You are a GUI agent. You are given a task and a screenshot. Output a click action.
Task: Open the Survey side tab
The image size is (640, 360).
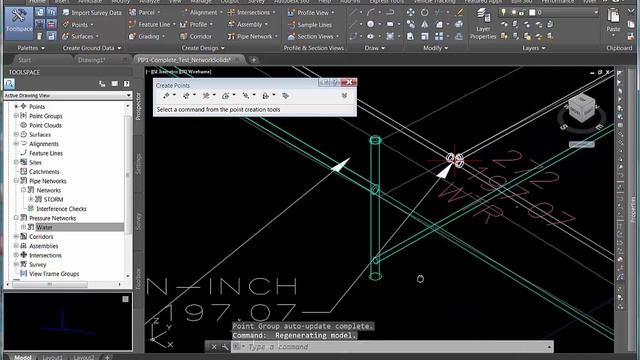click(x=138, y=220)
